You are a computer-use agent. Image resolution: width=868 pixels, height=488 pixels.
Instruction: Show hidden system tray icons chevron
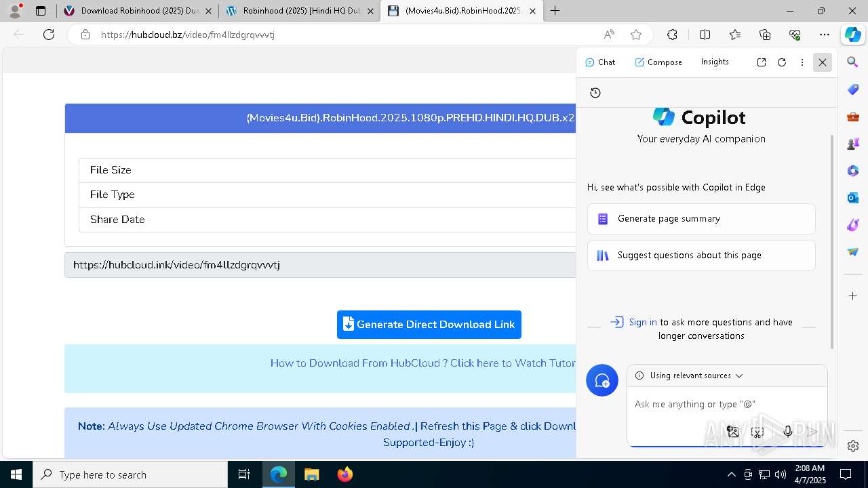731,474
